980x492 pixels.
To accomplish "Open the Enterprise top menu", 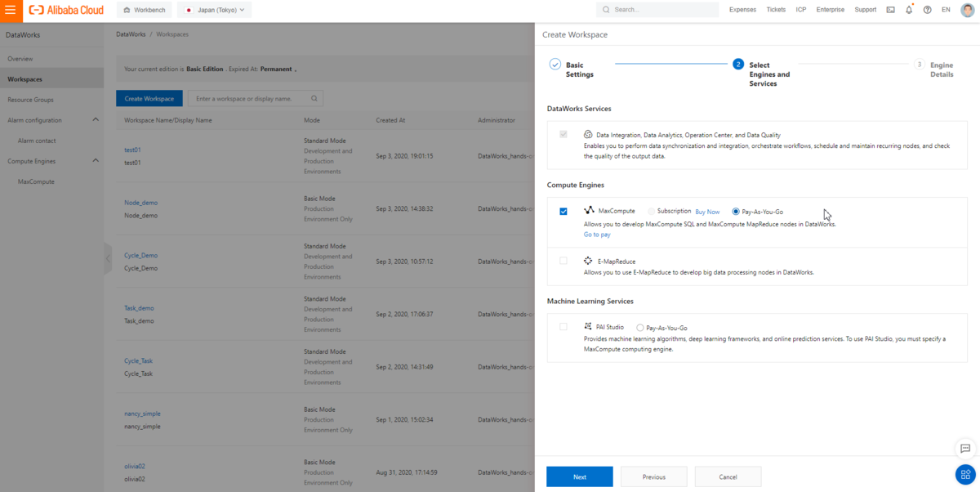I will click(831, 10).
